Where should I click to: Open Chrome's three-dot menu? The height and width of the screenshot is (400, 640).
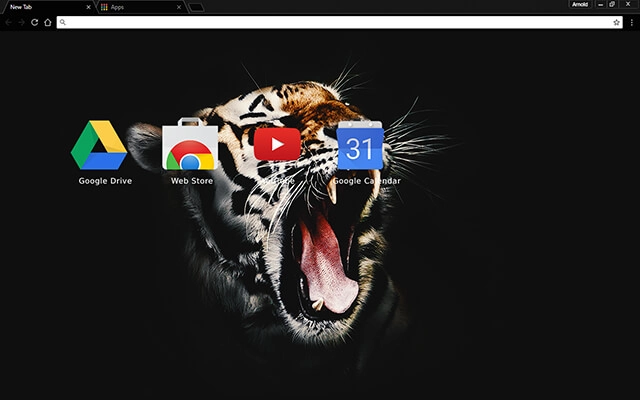631,22
